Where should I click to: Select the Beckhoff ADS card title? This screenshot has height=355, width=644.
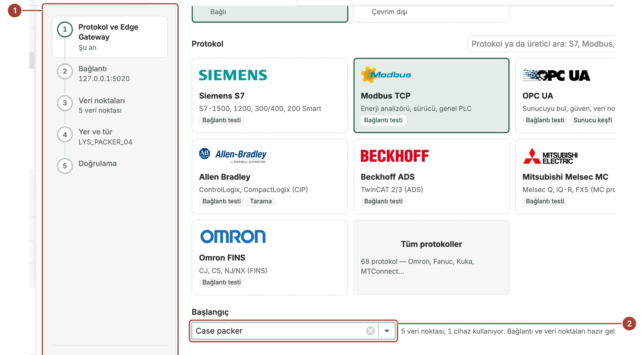pos(387,177)
